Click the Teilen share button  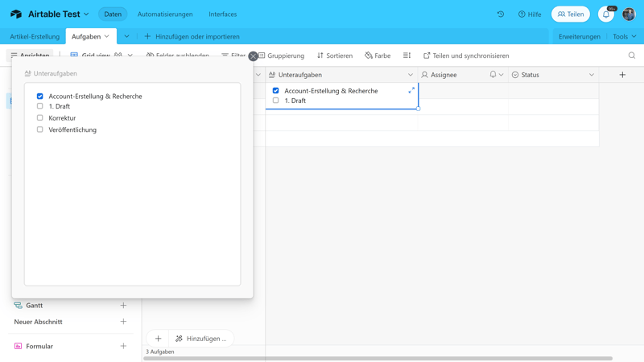pyautogui.click(x=571, y=14)
